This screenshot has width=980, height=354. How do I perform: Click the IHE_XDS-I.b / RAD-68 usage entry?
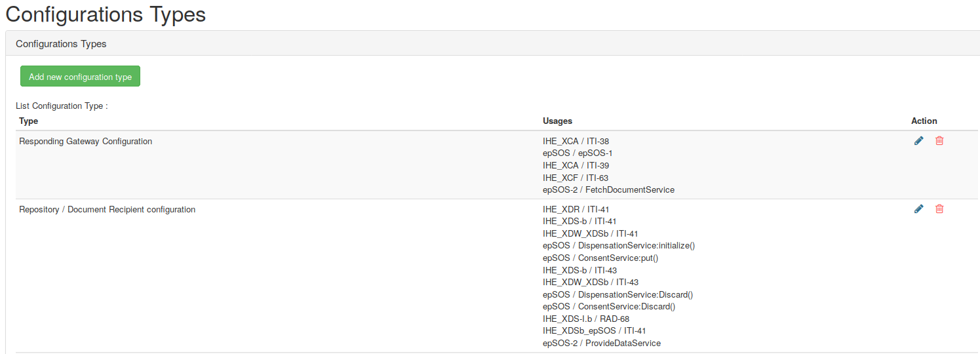[x=585, y=319]
